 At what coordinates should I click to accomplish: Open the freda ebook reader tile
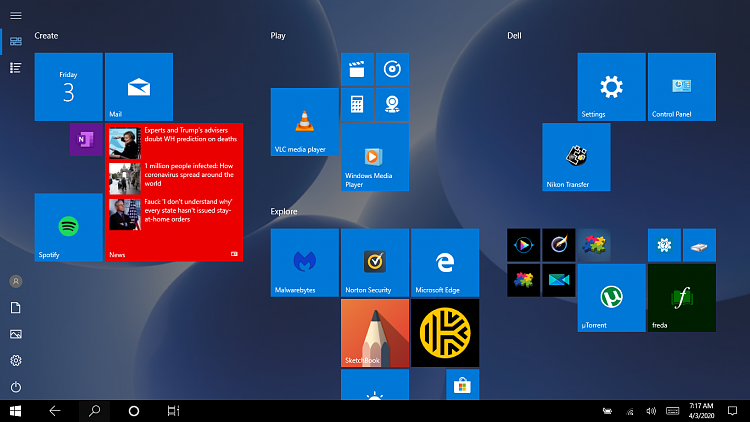682,298
